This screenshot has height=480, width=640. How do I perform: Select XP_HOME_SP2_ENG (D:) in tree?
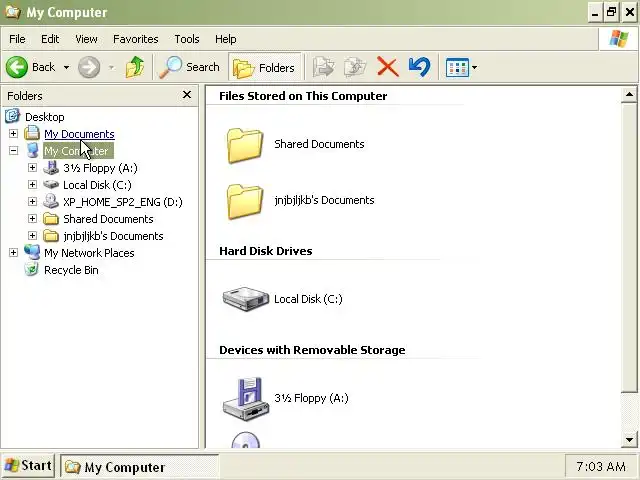(x=123, y=202)
